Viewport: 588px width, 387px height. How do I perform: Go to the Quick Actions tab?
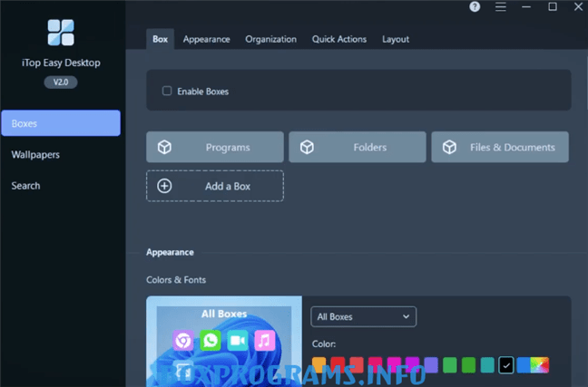[x=339, y=39]
